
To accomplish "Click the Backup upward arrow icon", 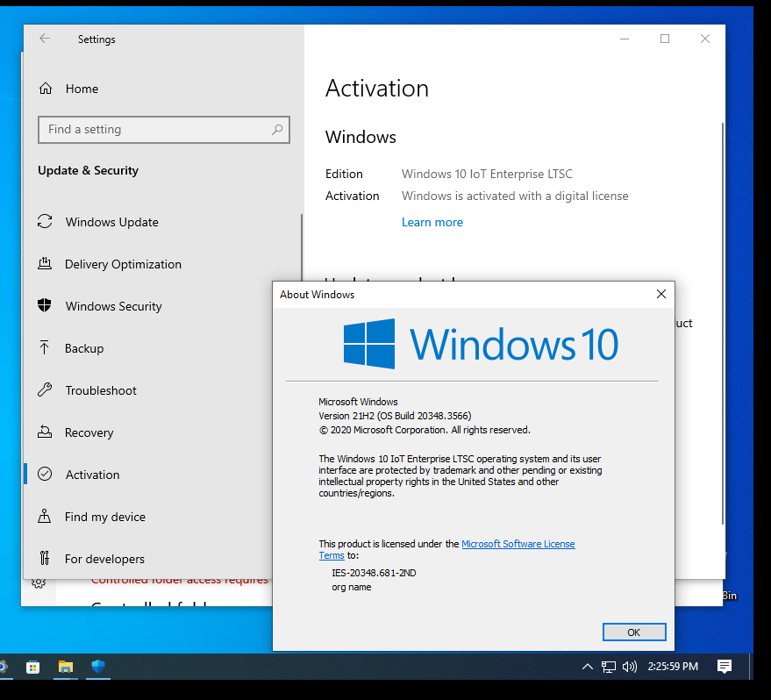I will pyautogui.click(x=44, y=347).
